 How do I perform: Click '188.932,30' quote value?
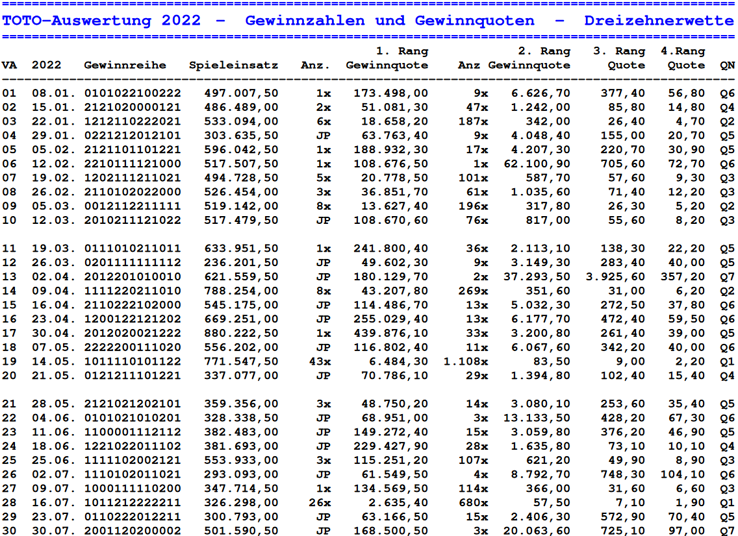[x=391, y=150]
